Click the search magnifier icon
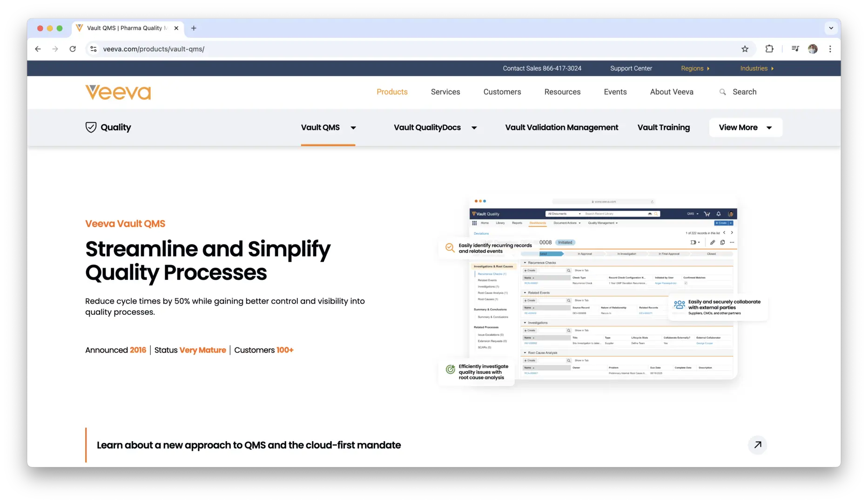This screenshot has height=503, width=868. 722,92
